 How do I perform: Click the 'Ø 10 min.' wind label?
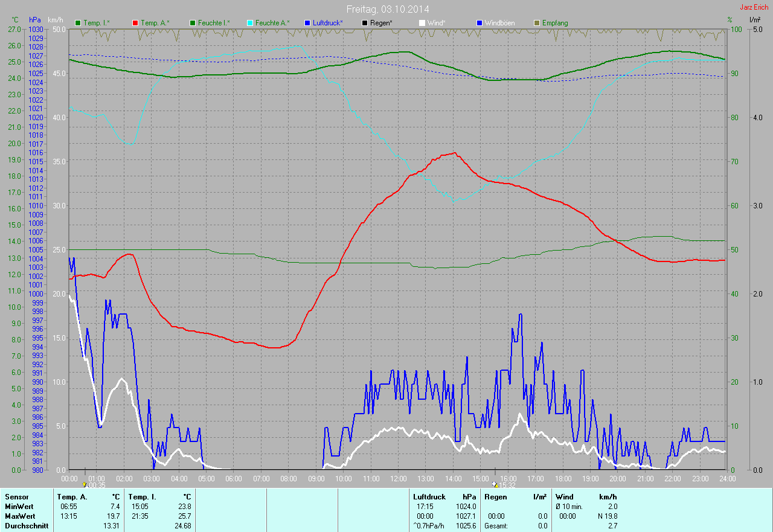[x=569, y=507]
